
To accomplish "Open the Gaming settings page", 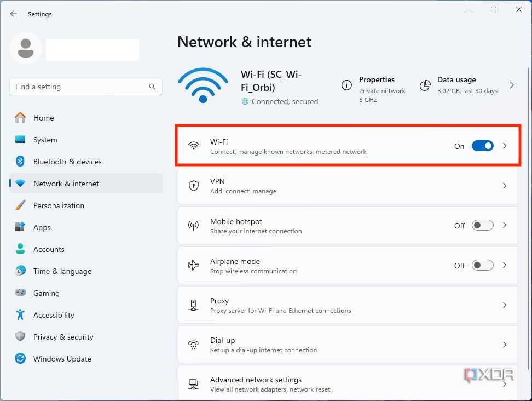I will 86,293.
